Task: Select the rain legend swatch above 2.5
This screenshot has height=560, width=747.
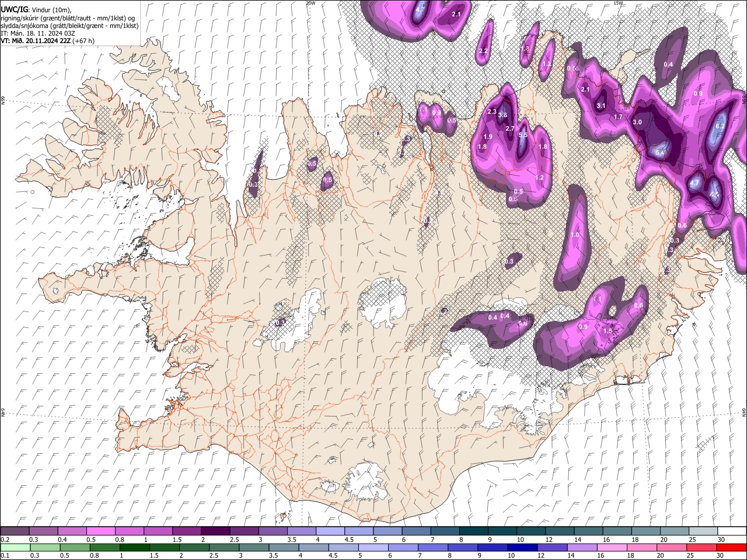Action: (224, 547)
